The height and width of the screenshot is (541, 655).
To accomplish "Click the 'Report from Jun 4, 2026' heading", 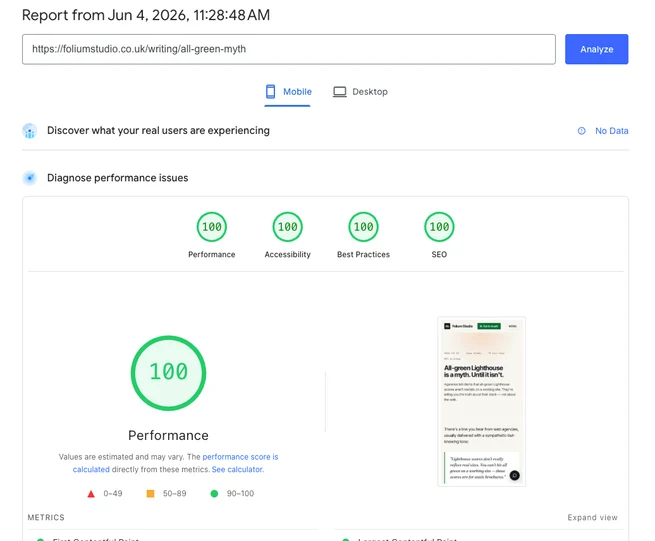I will click(x=146, y=15).
